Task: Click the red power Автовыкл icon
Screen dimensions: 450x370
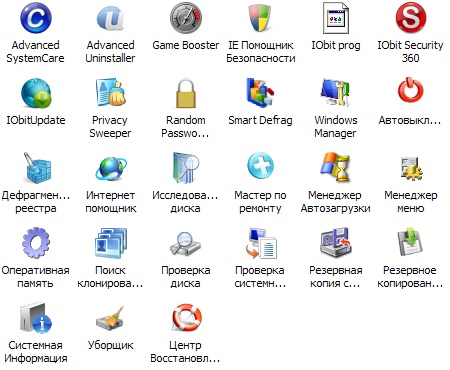Action: [x=411, y=90]
